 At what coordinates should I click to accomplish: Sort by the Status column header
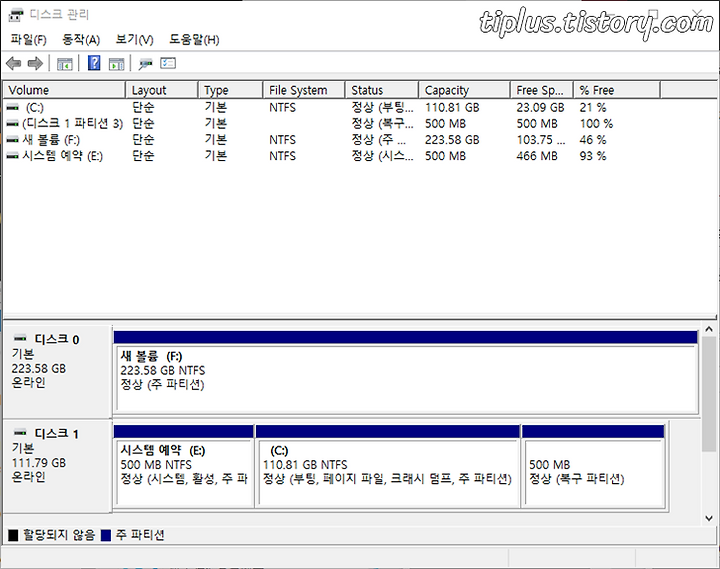pyautogui.click(x=382, y=90)
